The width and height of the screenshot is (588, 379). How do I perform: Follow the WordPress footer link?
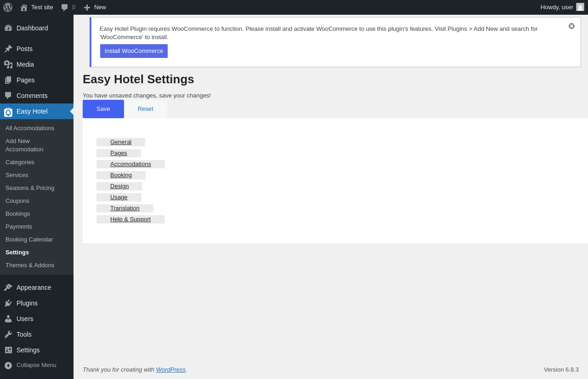pyautogui.click(x=171, y=370)
